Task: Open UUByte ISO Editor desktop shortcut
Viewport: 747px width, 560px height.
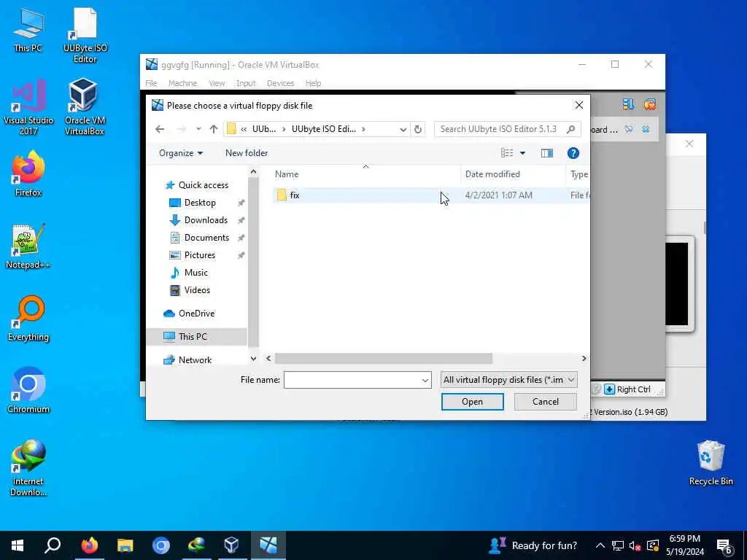Action: (85, 35)
